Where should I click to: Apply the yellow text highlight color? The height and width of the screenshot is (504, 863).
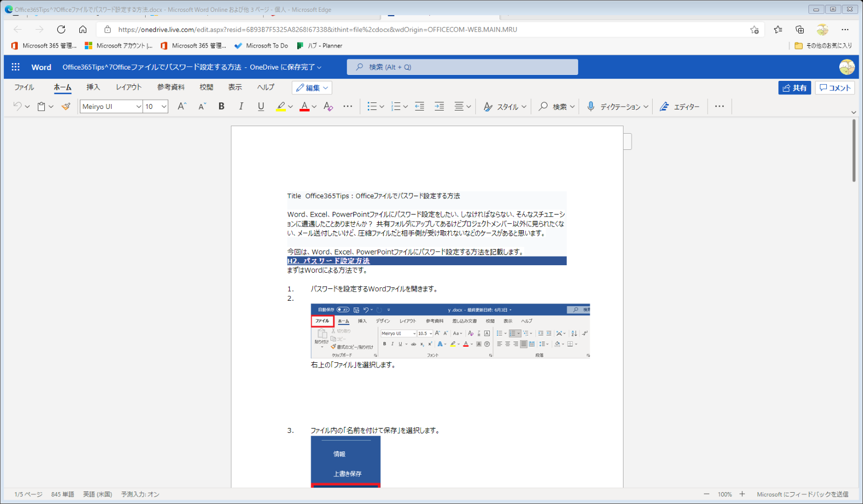click(x=280, y=106)
